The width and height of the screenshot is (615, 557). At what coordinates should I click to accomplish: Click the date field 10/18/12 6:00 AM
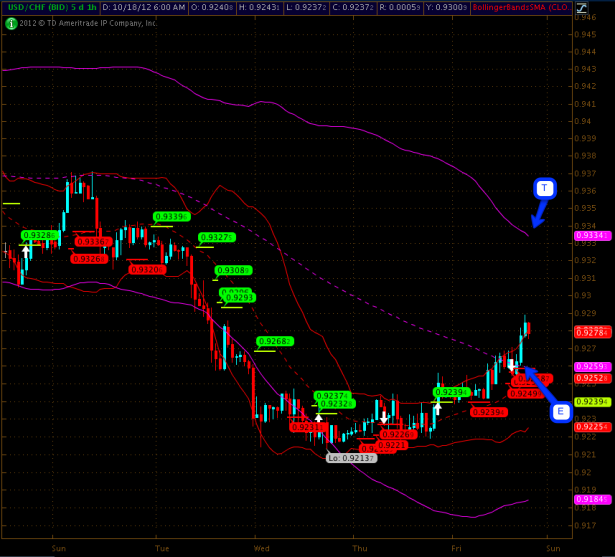pyautogui.click(x=143, y=7)
